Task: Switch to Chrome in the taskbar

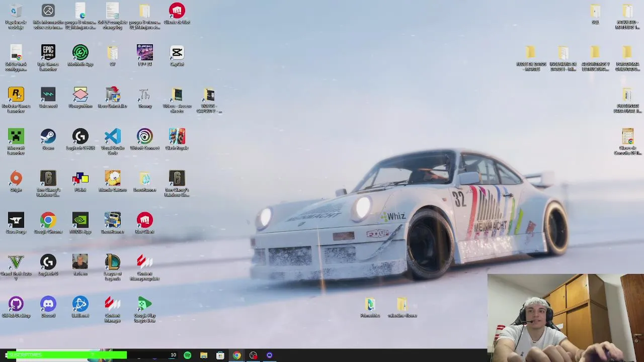Action: pos(236,355)
